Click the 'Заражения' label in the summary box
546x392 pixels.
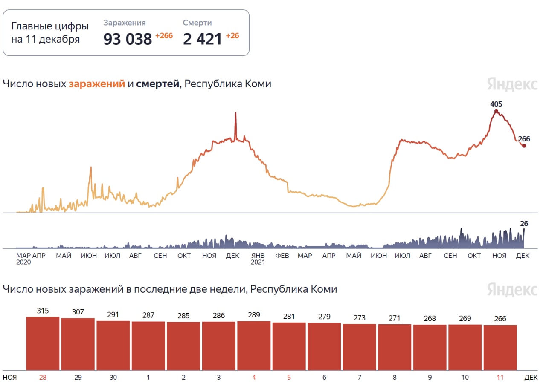125,23
